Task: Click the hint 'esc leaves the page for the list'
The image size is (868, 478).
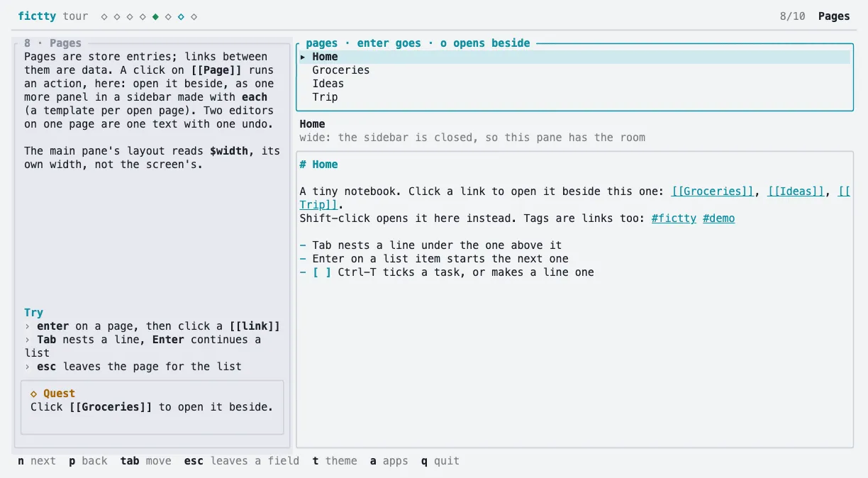Action: [x=139, y=367]
